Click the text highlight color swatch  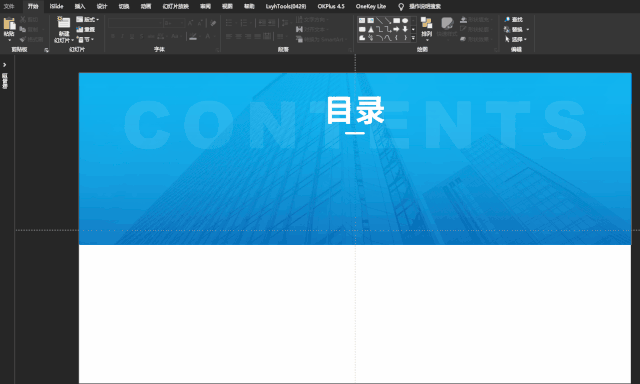point(193,37)
